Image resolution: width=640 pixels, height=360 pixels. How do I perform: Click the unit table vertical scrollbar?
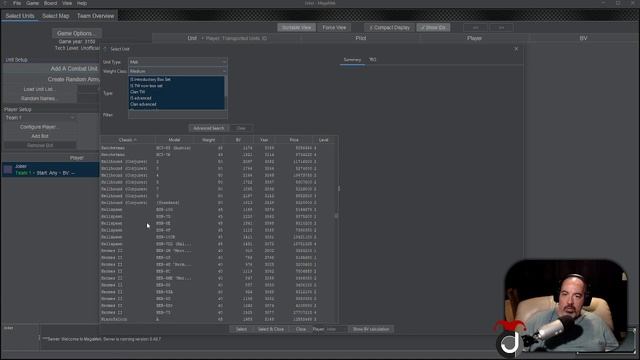[336, 233]
